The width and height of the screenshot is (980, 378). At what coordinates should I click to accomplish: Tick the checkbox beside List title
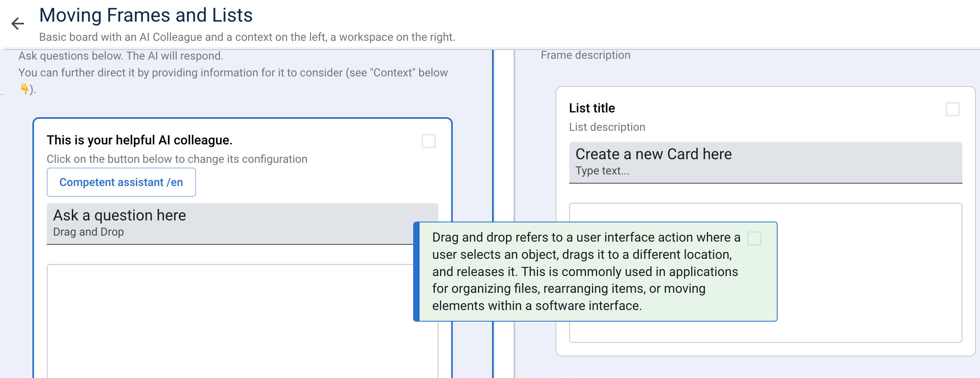click(952, 109)
